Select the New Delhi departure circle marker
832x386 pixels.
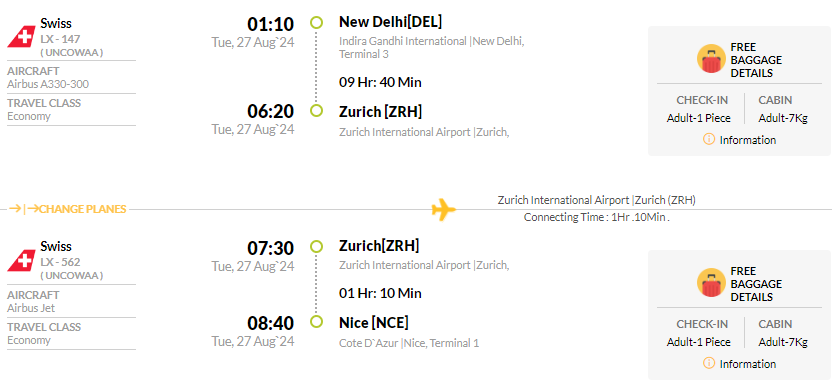point(316,22)
